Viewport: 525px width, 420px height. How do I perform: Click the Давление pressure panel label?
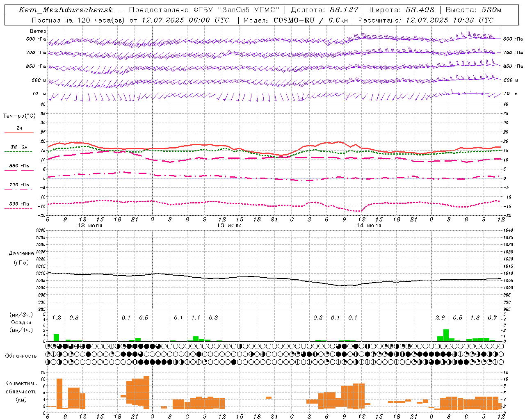(x=21, y=253)
